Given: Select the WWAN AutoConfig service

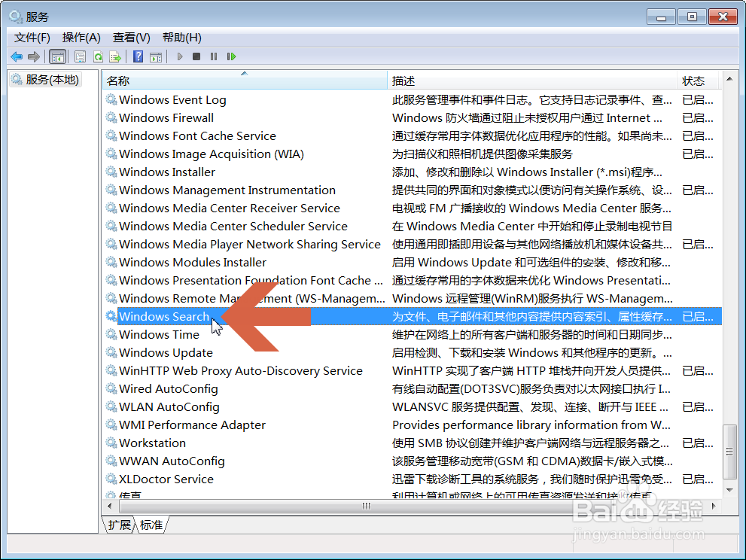Looking at the screenshot, I should pos(412,461).
